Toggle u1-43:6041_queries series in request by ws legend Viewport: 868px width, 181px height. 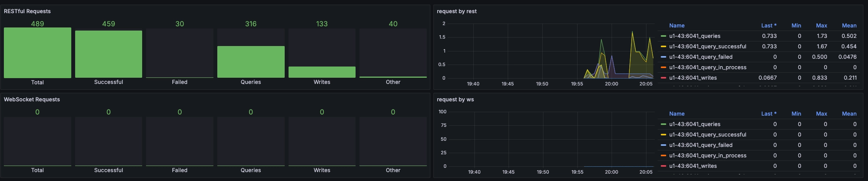pos(694,124)
